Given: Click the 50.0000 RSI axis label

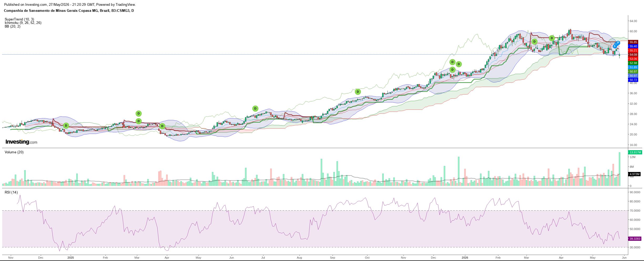Looking at the screenshot, I should pos(635,229).
